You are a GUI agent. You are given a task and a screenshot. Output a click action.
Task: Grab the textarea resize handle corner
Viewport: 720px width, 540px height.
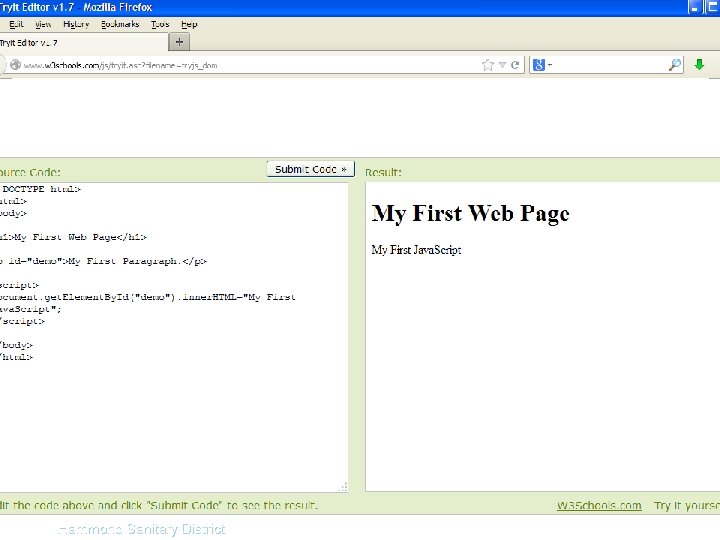343,487
